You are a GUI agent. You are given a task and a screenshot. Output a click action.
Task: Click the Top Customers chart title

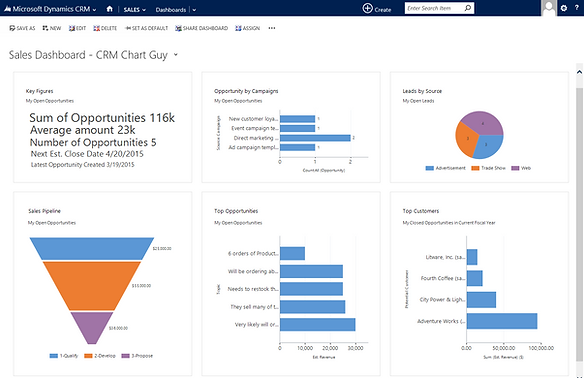420,211
